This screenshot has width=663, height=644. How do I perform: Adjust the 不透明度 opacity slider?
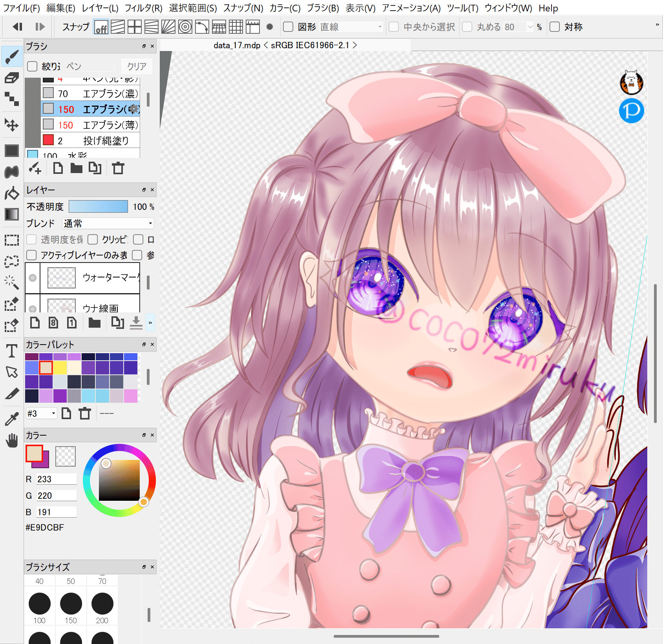[98, 206]
